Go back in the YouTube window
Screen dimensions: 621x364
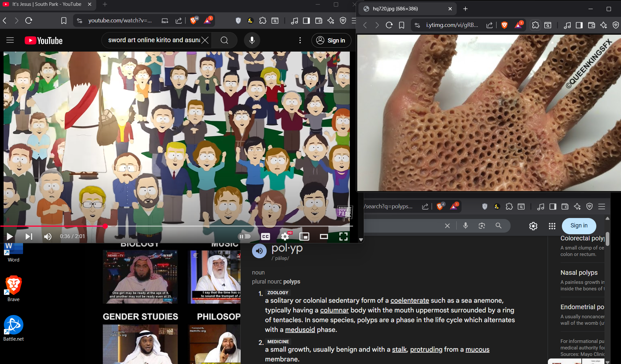(5, 20)
